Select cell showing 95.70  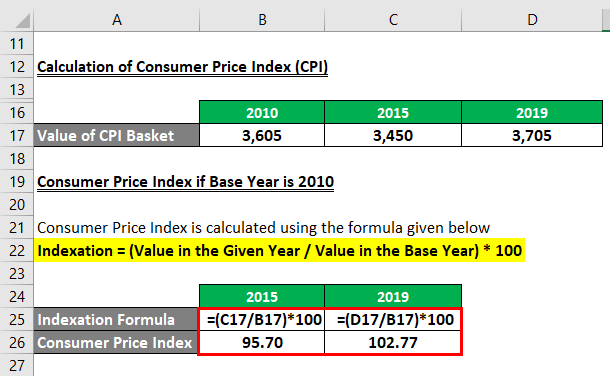pyautogui.click(x=262, y=342)
